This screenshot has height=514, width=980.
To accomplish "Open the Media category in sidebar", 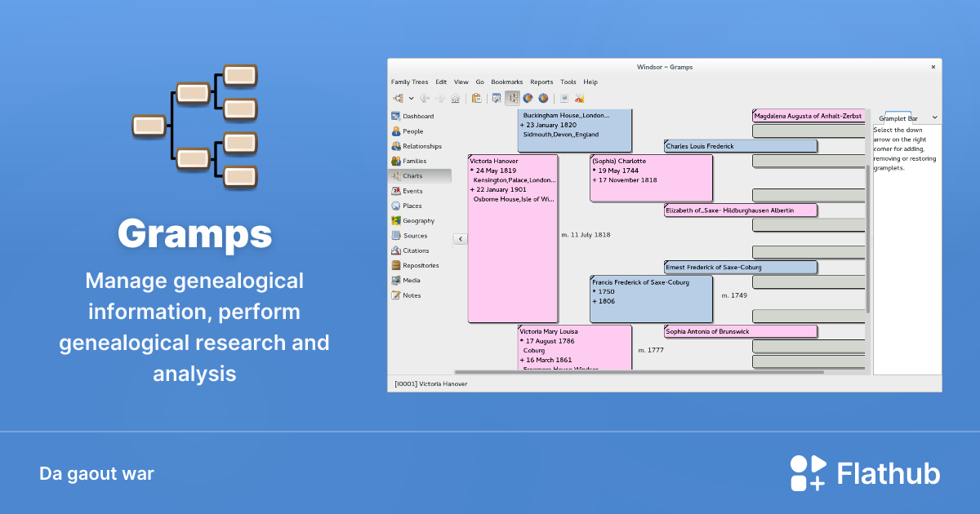I will click(x=412, y=281).
